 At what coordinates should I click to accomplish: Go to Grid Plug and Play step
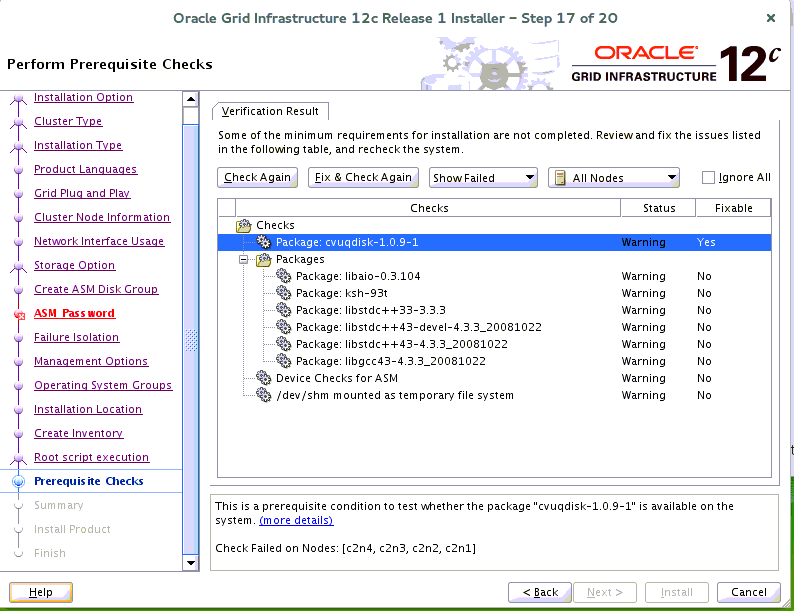pos(82,193)
